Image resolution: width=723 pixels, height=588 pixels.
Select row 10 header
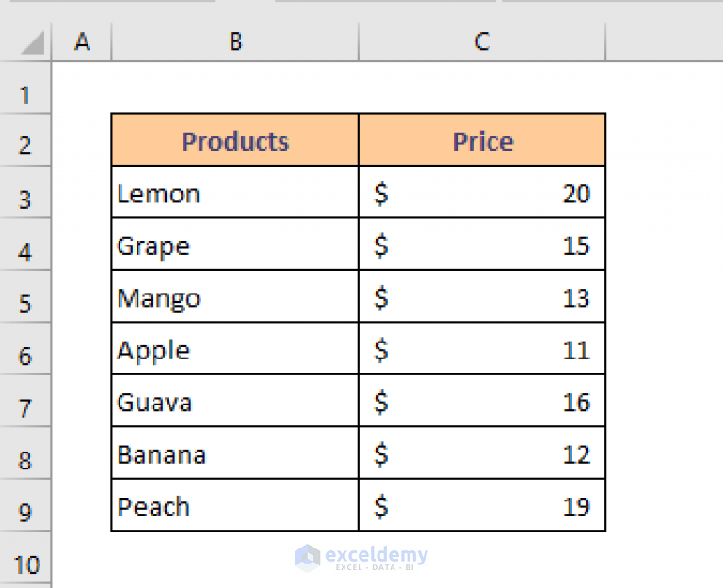[24, 558]
